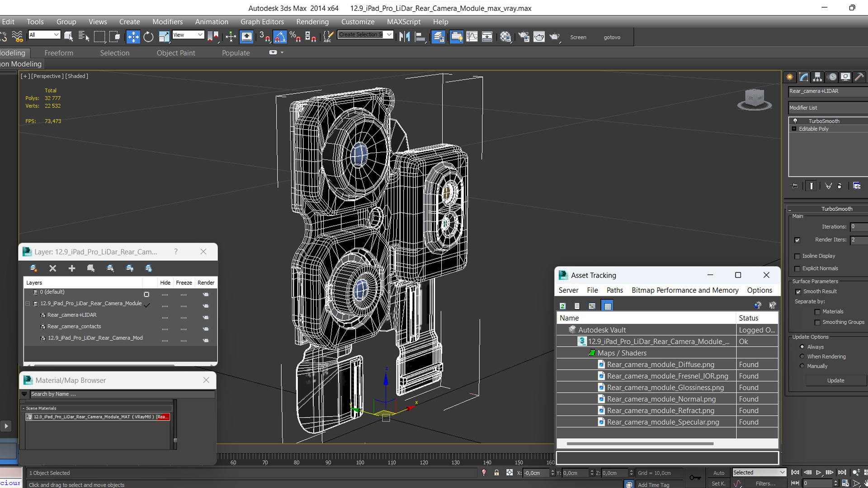Open the Rendering menu

click(x=312, y=22)
